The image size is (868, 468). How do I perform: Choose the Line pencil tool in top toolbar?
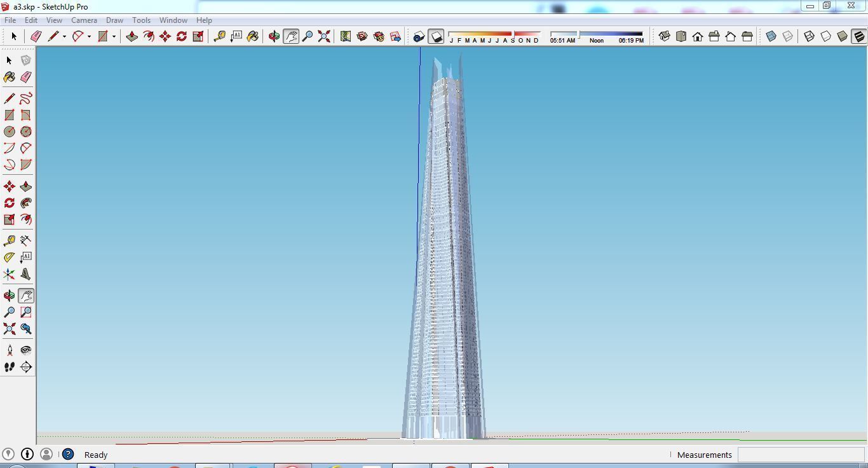click(x=53, y=37)
